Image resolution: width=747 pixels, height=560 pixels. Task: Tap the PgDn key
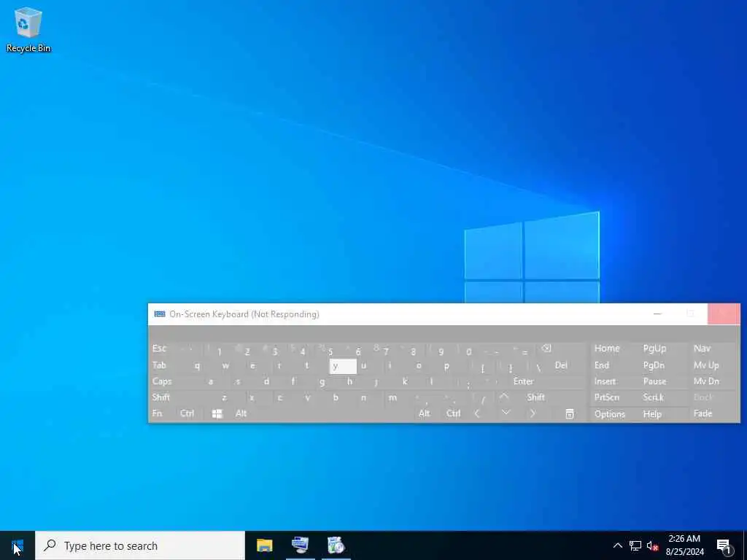pyautogui.click(x=654, y=365)
